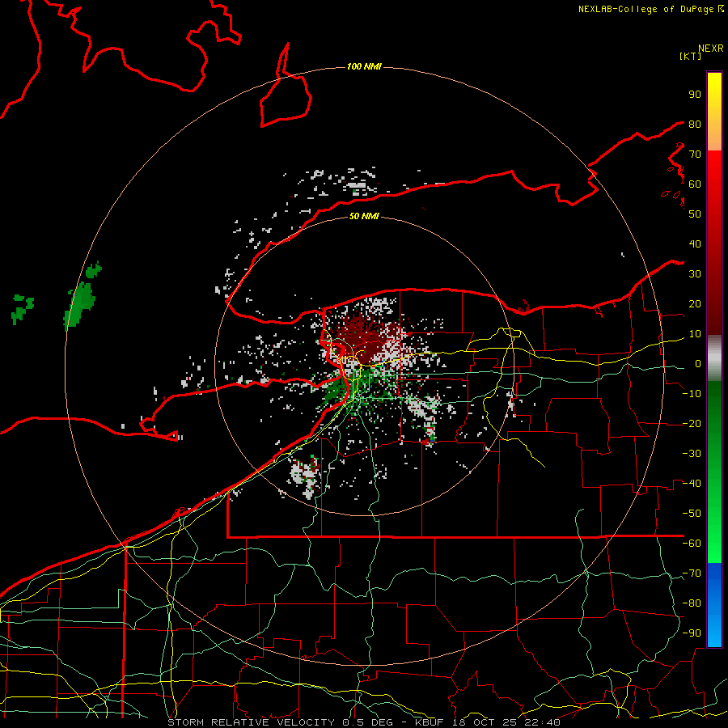Click the [KT] units label above colorbar
The height and width of the screenshot is (728, 728).
(x=690, y=56)
